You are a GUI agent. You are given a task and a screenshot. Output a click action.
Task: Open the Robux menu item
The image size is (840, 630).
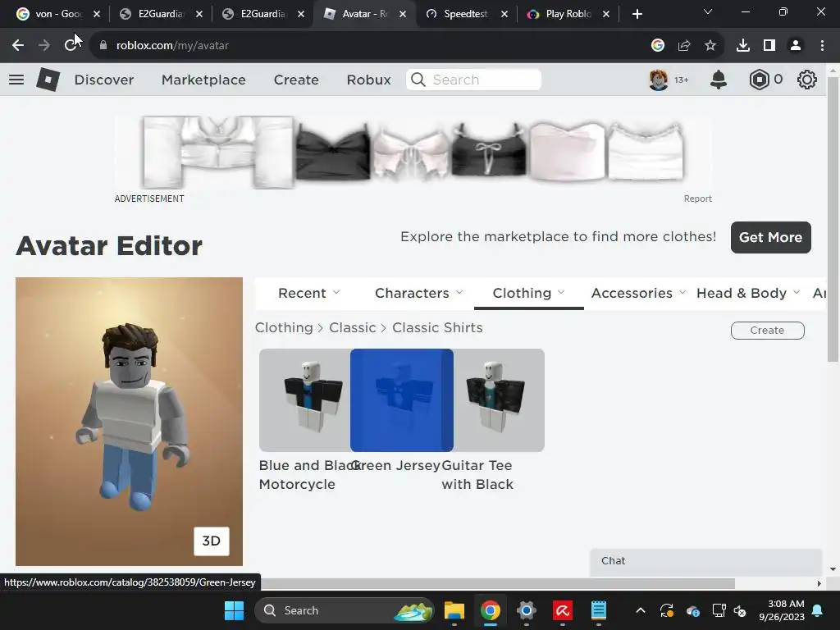click(368, 80)
